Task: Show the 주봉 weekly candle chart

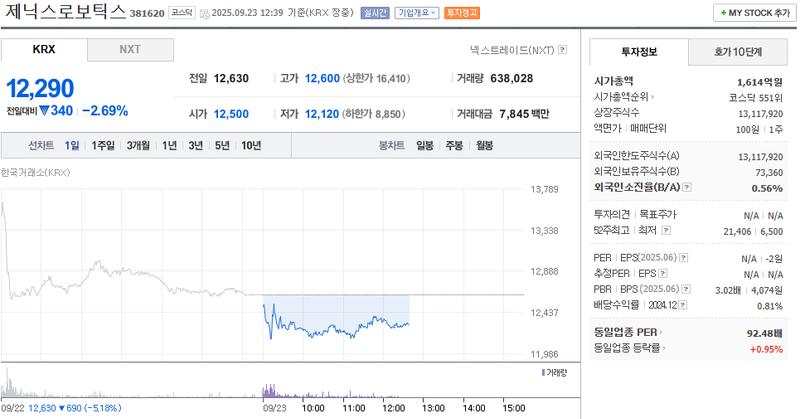Action: click(454, 146)
